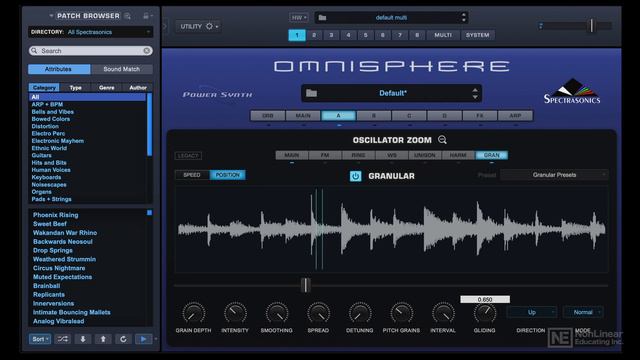Collapse the Patch Browser header arrow
This screenshot has width=640, height=360.
click(x=51, y=16)
